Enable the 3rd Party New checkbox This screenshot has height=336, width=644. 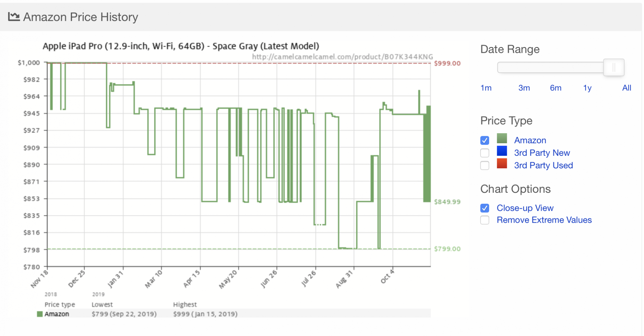pos(485,153)
